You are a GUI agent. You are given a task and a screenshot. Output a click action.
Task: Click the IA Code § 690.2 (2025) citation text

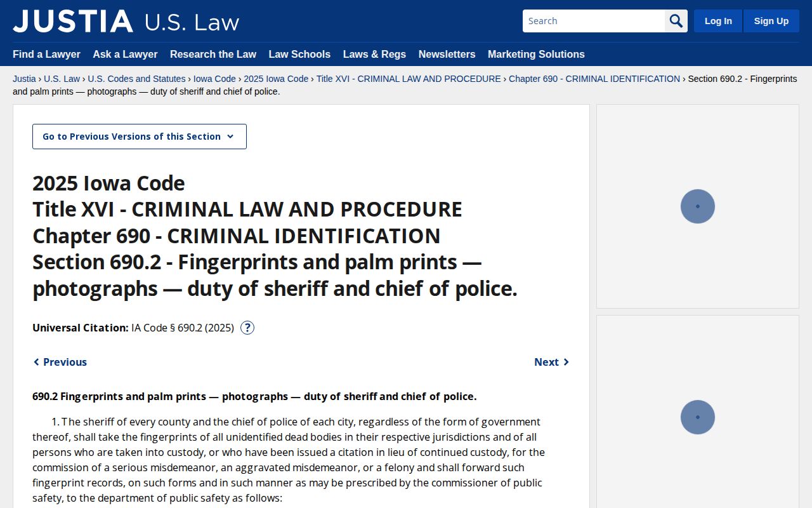coord(183,328)
